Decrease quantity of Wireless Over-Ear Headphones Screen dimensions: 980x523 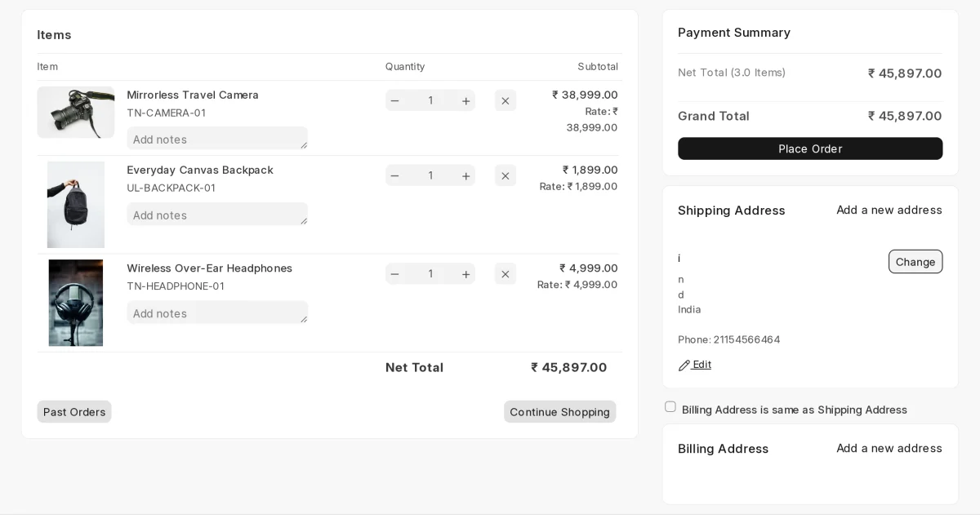(x=395, y=274)
